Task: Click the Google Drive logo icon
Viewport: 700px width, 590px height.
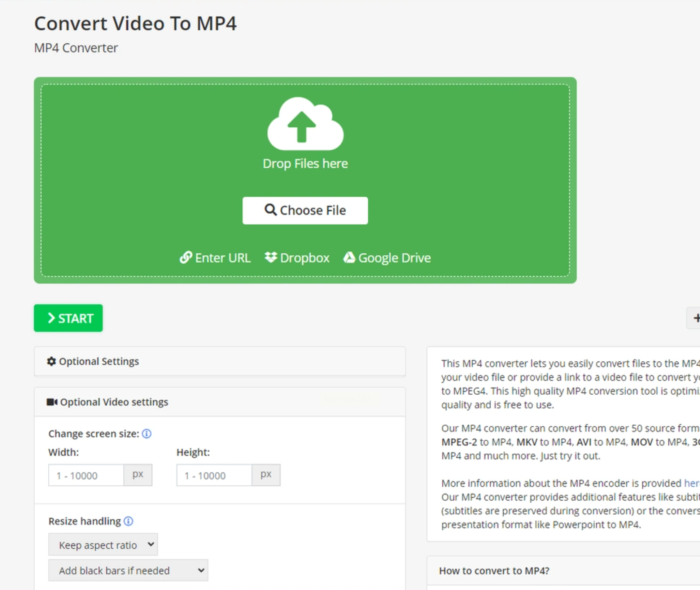Action: pyautogui.click(x=349, y=257)
